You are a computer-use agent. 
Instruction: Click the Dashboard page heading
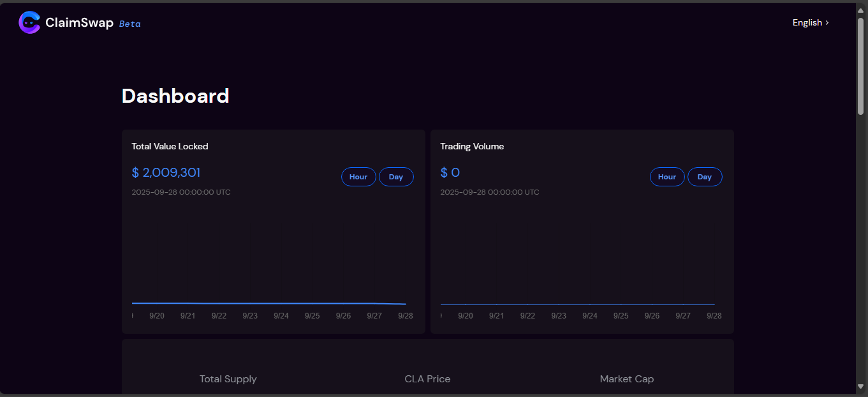(175, 96)
